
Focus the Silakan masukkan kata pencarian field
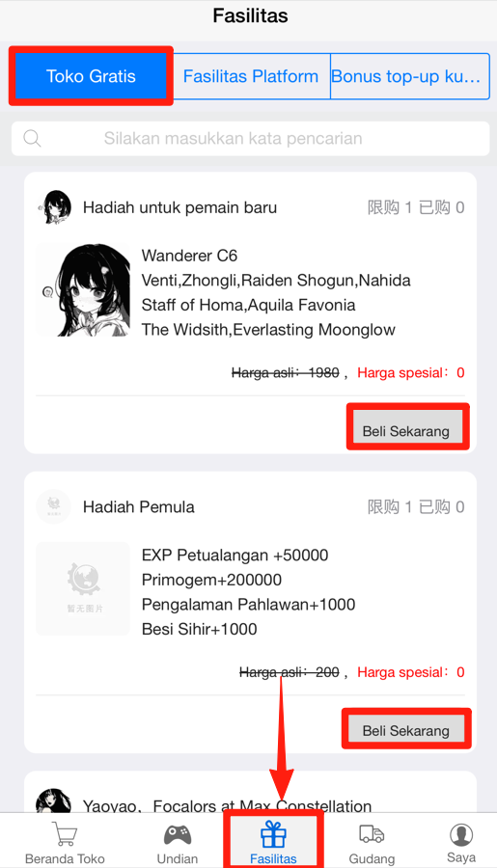(x=251, y=138)
